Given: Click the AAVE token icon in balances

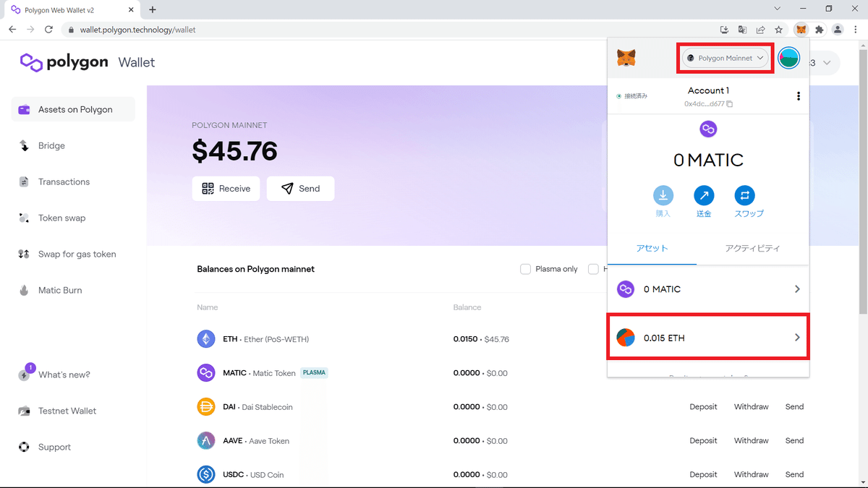Looking at the screenshot, I should 206,440.
